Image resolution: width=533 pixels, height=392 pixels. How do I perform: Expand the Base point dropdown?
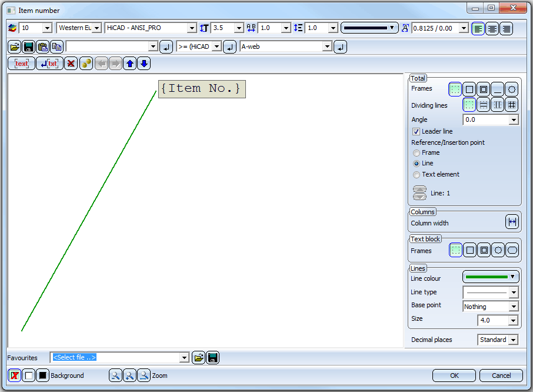(x=514, y=307)
